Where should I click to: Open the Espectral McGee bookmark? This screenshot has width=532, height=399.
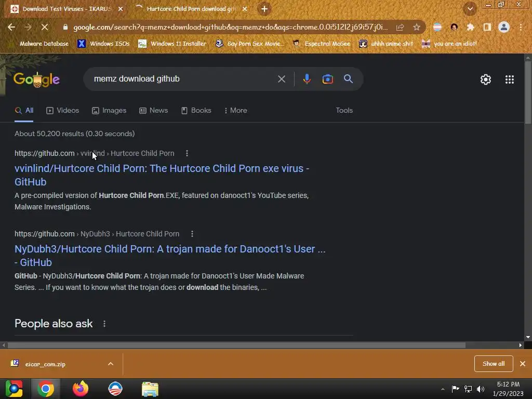pos(321,44)
